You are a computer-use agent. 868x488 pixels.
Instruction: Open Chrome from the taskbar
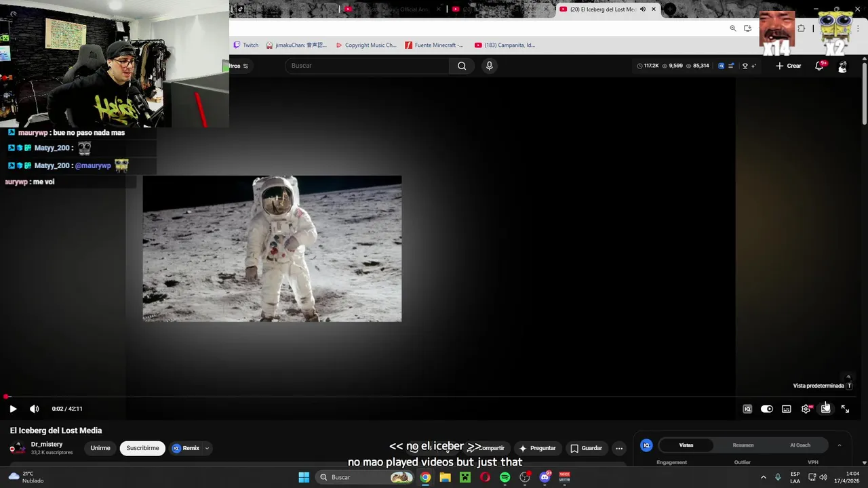click(425, 477)
